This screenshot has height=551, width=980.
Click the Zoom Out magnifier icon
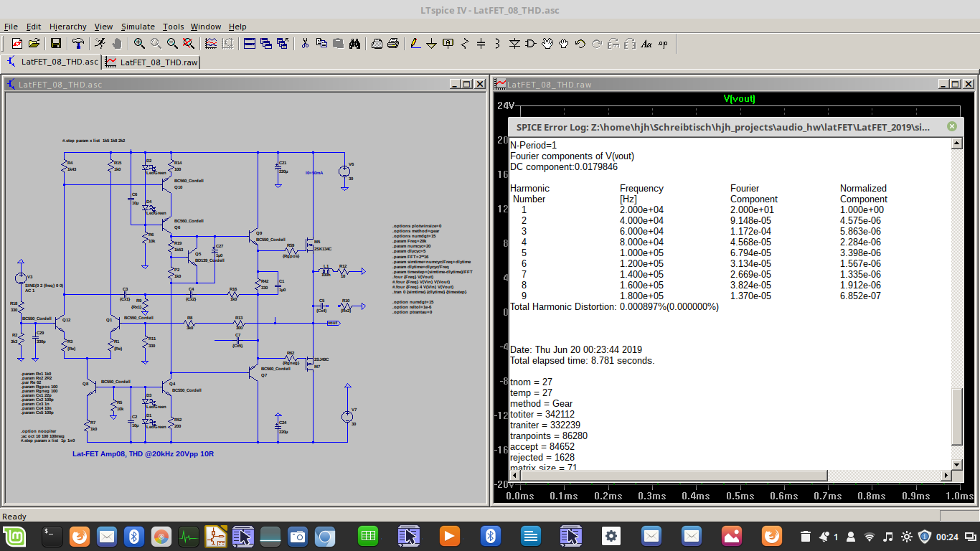coord(172,44)
